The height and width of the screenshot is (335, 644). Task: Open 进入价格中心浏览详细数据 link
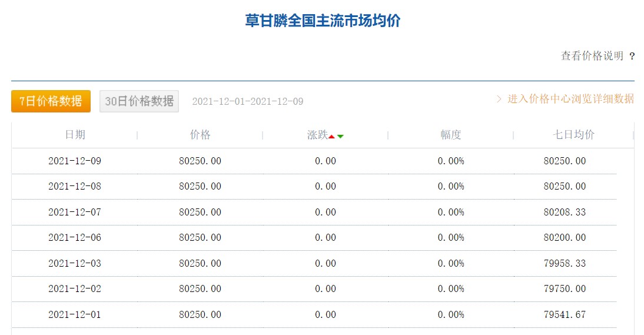(x=571, y=99)
